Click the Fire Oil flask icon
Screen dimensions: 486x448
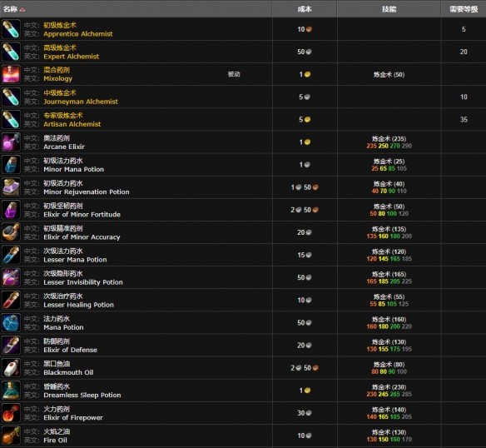click(x=11, y=436)
